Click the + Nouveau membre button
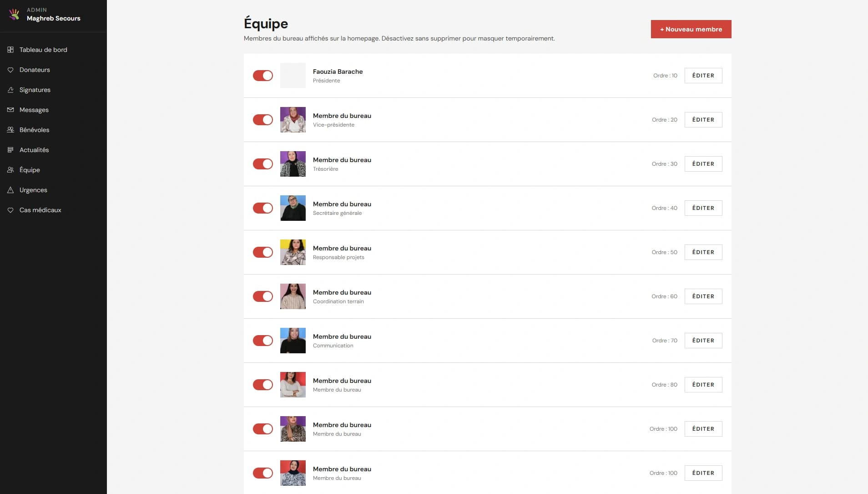Screen dimensions: 868x494 pos(691,29)
